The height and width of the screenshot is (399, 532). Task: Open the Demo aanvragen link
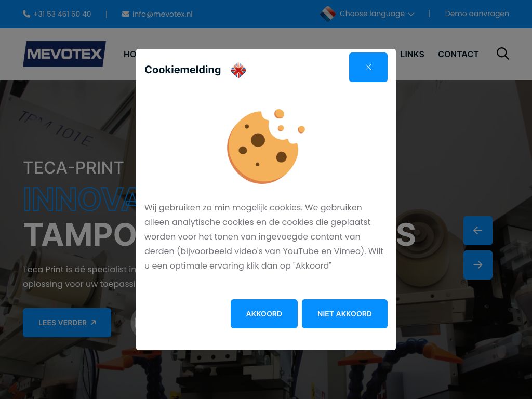477,14
